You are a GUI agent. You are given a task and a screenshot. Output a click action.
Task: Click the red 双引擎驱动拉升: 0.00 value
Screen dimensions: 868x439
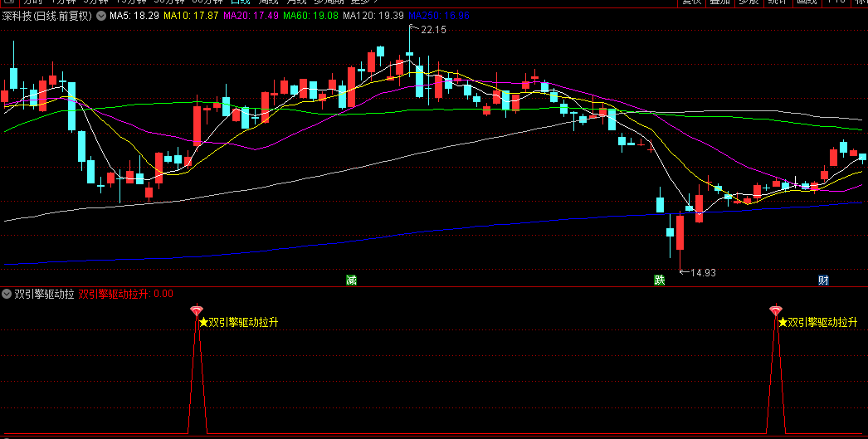(x=125, y=294)
